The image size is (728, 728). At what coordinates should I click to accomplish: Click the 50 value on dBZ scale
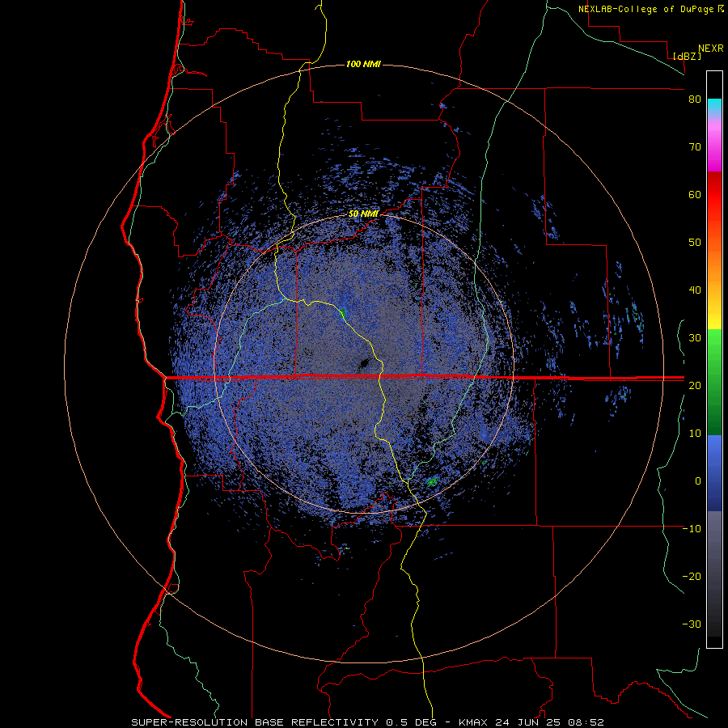(695, 243)
